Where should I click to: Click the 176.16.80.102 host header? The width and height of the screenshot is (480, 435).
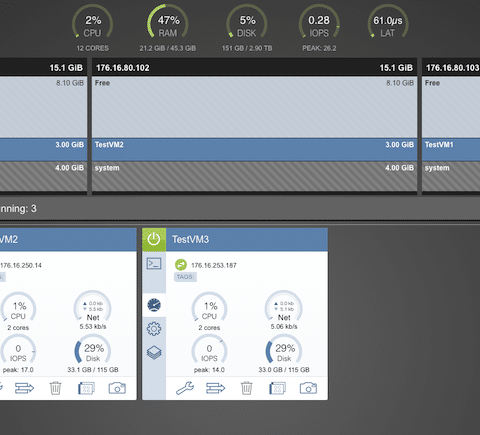point(254,68)
